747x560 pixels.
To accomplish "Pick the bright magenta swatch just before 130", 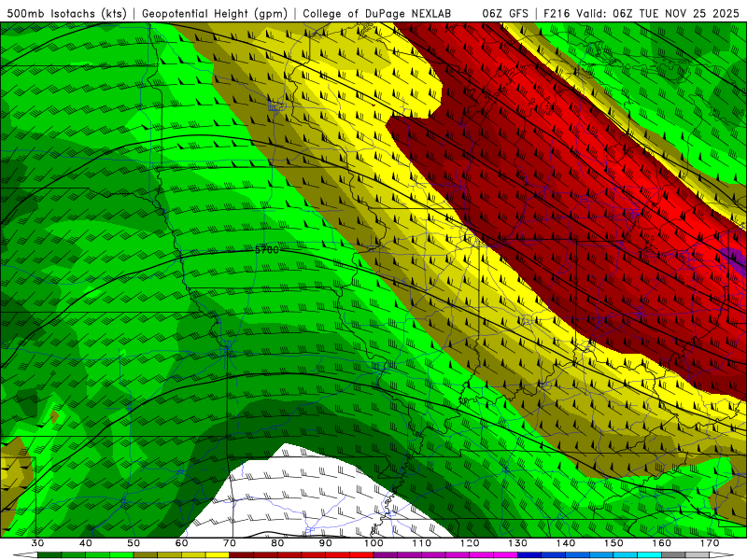I will point(505,555).
